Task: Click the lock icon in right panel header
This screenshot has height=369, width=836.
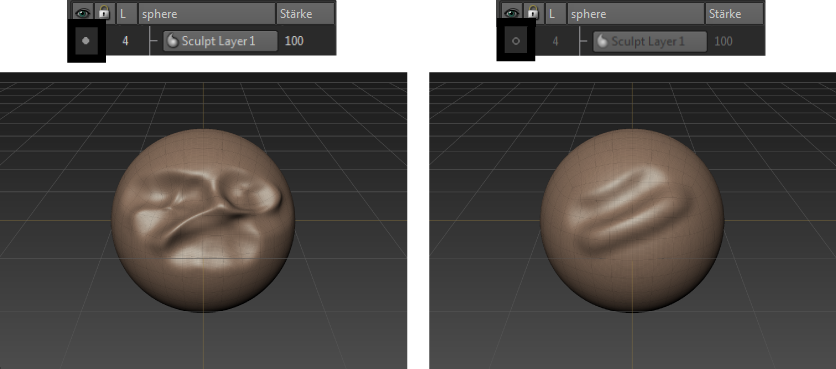Action: (x=533, y=12)
